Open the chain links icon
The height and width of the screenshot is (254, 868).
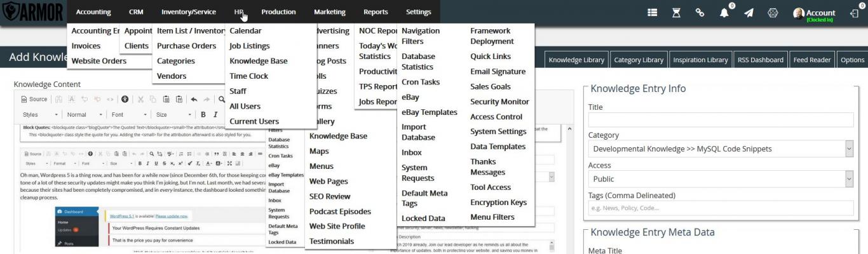(700, 12)
